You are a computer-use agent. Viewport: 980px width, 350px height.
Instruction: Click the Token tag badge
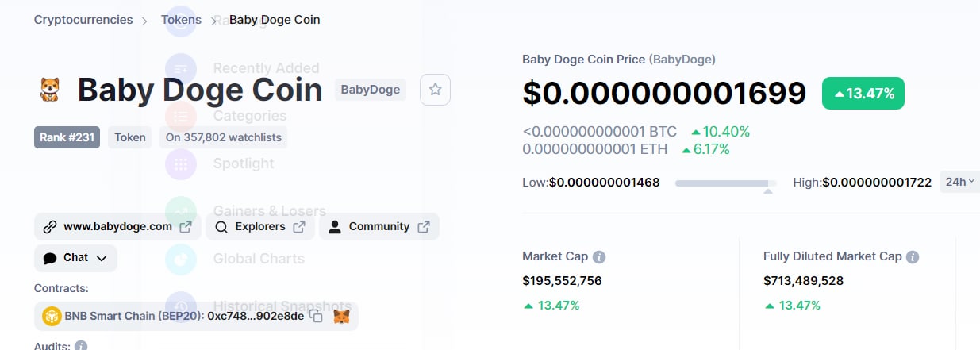[130, 137]
